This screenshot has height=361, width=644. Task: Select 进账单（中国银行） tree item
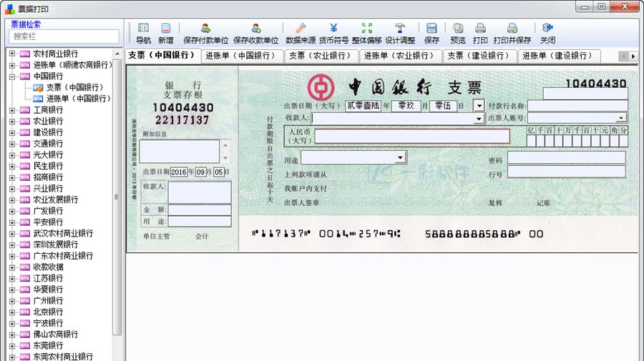78,99
